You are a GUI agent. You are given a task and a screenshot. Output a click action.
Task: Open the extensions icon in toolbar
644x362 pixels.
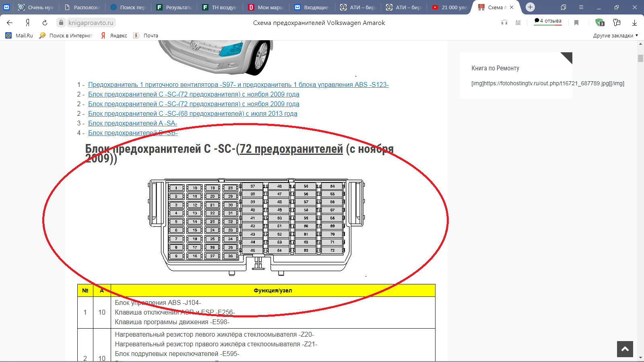tap(617, 23)
